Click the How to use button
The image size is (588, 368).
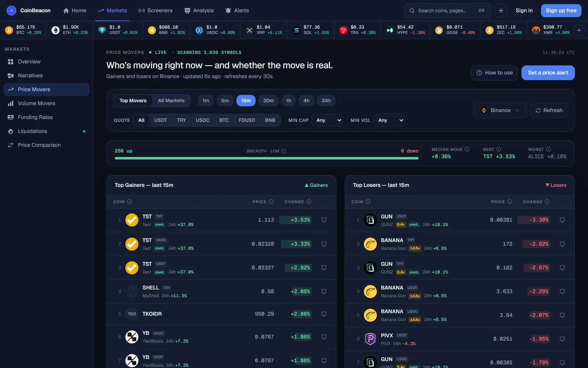(x=495, y=73)
